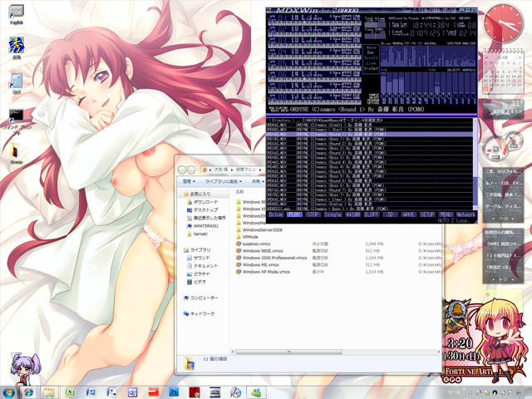Click the analog clock gadget

click(x=505, y=22)
